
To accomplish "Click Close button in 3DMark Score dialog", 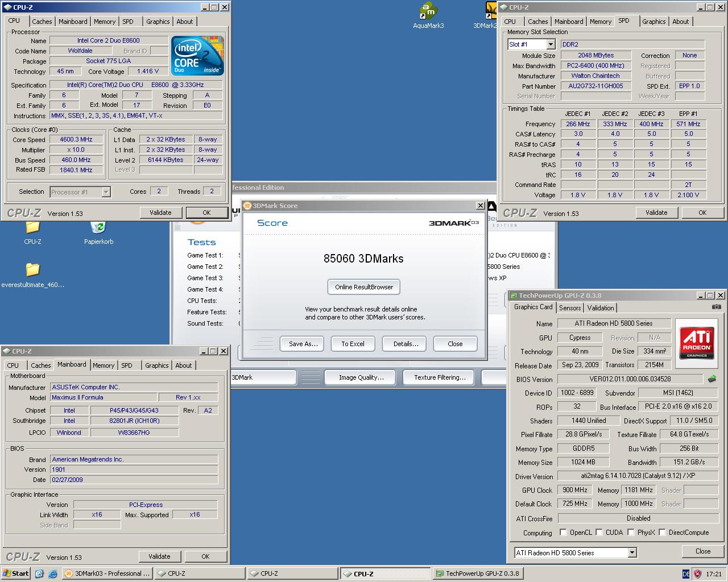I will point(455,344).
